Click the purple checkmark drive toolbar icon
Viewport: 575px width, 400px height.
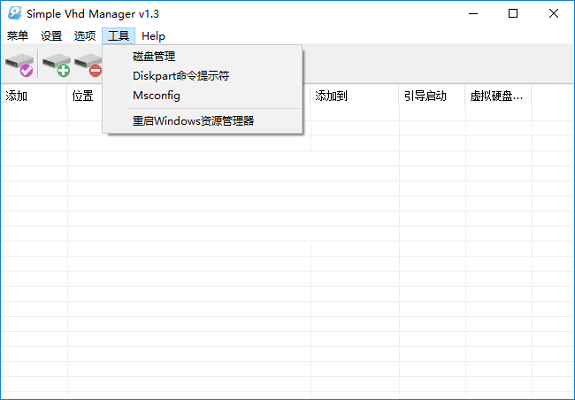pos(19,65)
